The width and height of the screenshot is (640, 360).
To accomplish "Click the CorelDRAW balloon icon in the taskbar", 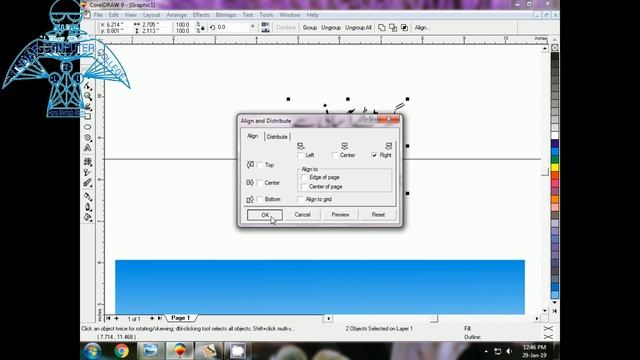I will click(x=180, y=351).
